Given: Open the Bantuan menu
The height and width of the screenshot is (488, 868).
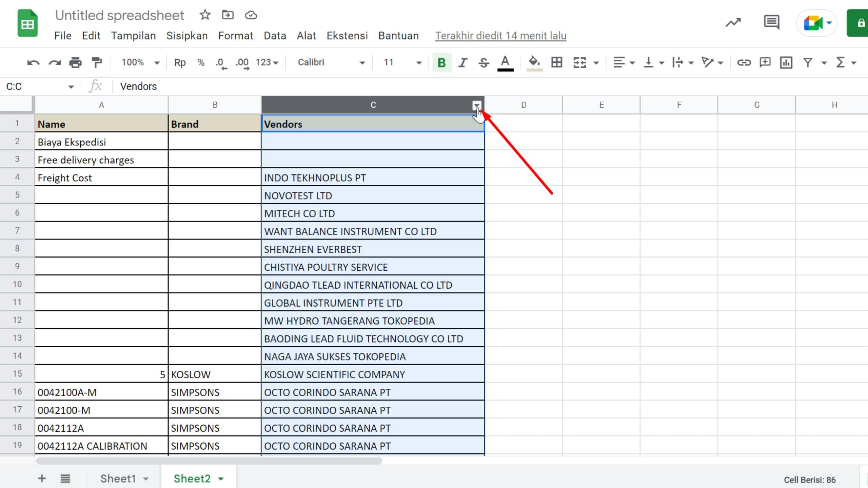Looking at the screenshot, I should 399,36.
